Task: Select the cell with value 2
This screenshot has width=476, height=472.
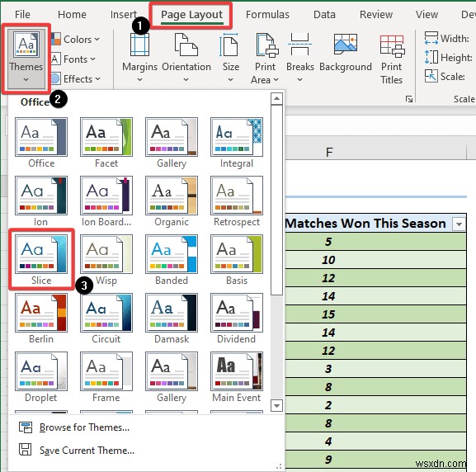Action: (x=375, y=405)
